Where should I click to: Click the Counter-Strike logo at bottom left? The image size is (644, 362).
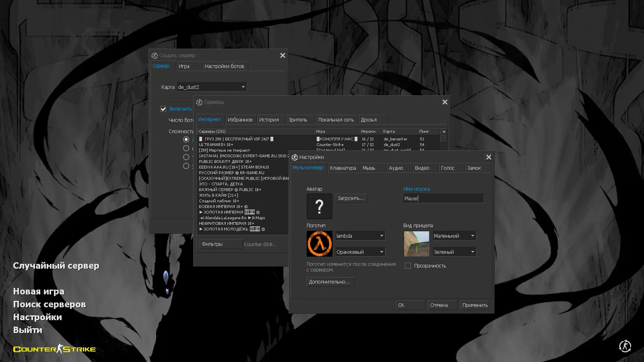(x=54, y=349)
